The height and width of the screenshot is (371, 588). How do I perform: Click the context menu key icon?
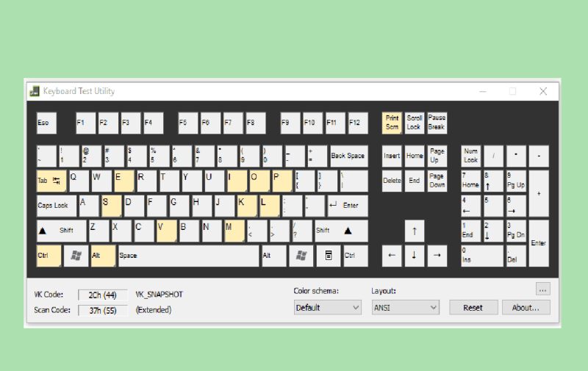click(x=329, y=256)
